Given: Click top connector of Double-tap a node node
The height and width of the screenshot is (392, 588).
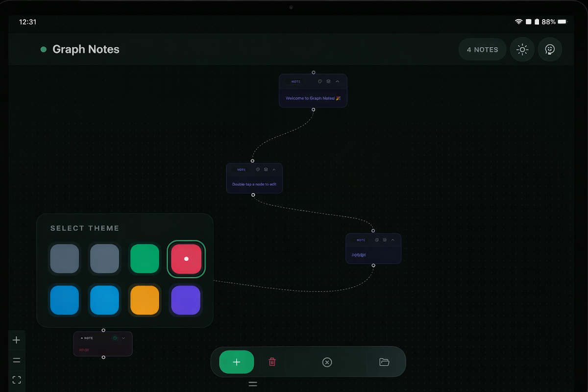Looking at the screenshot, I should click(x=253, y=161).
